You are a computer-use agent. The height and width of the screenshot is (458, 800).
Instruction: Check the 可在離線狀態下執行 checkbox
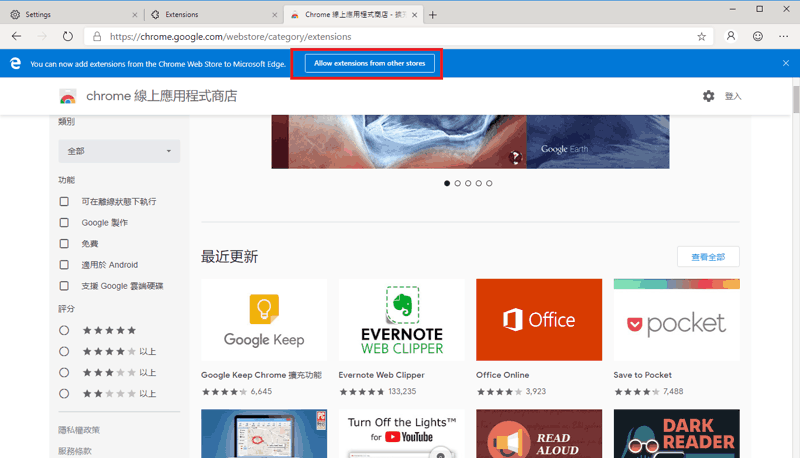64,201
